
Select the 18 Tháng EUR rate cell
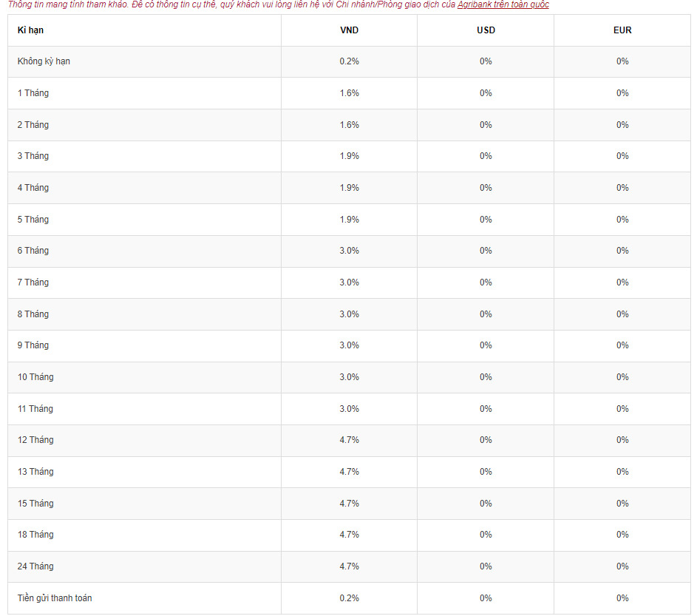[622, 535]
